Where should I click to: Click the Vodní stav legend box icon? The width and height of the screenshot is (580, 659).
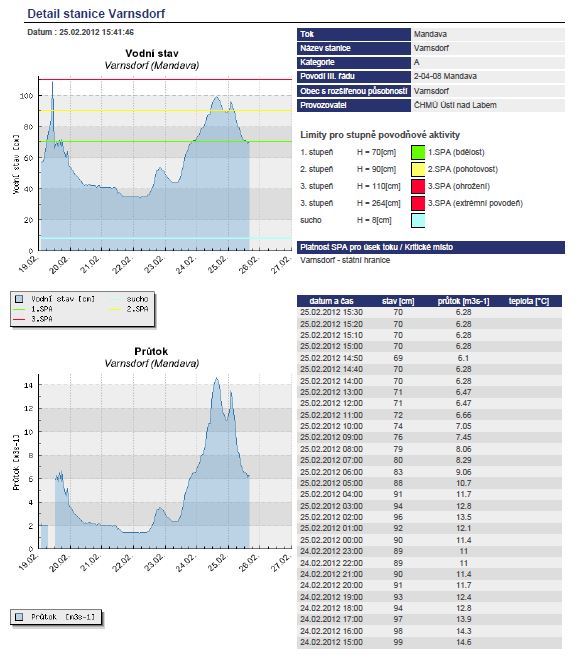point(19,299)
